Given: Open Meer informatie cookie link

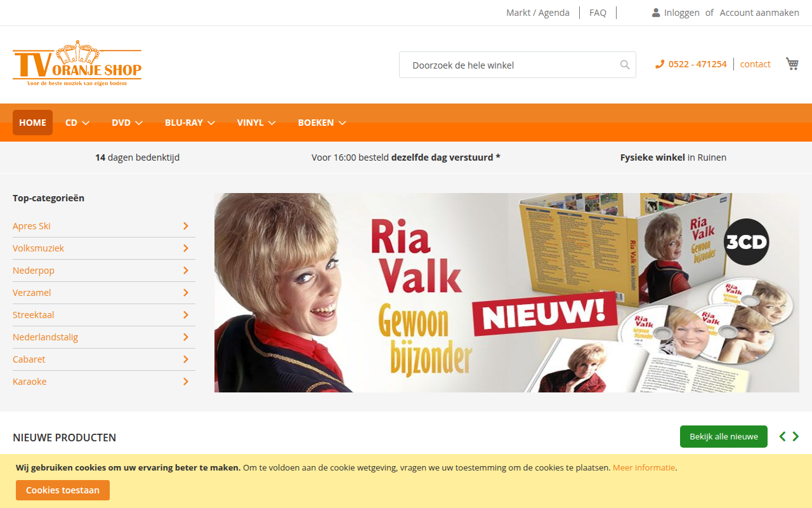Looking at the screenshot, I should tap(644, 467).
